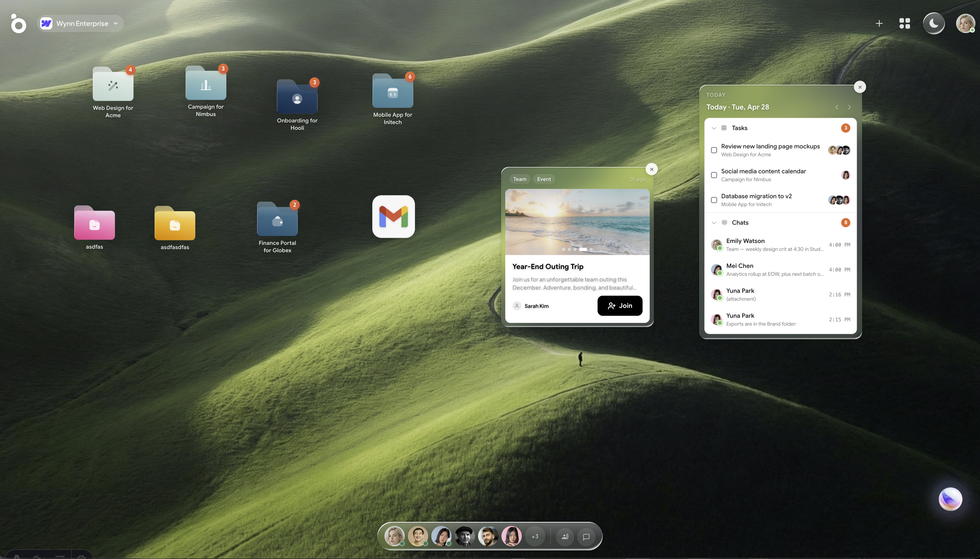Collapse the Chats section
Screen dimensions: 980x559
[x=714, y=223]
